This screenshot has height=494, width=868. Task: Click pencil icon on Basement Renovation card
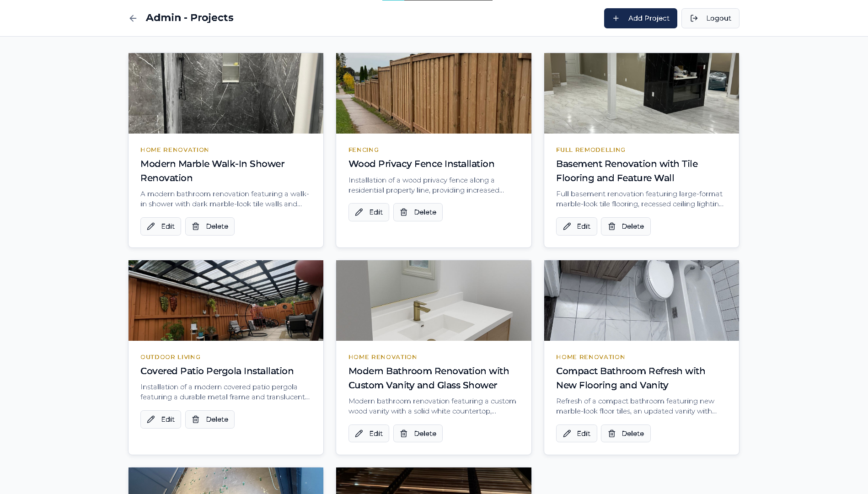coord(567,226)
